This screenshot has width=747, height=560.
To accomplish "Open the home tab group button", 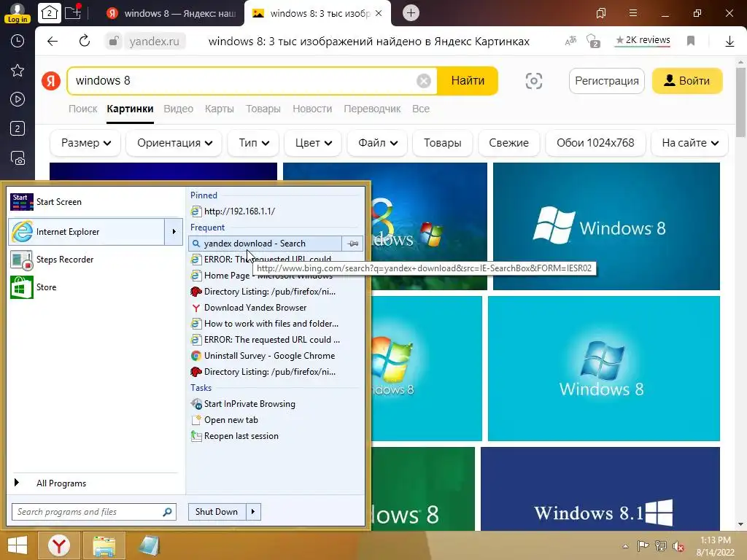I will coord(50,13).
